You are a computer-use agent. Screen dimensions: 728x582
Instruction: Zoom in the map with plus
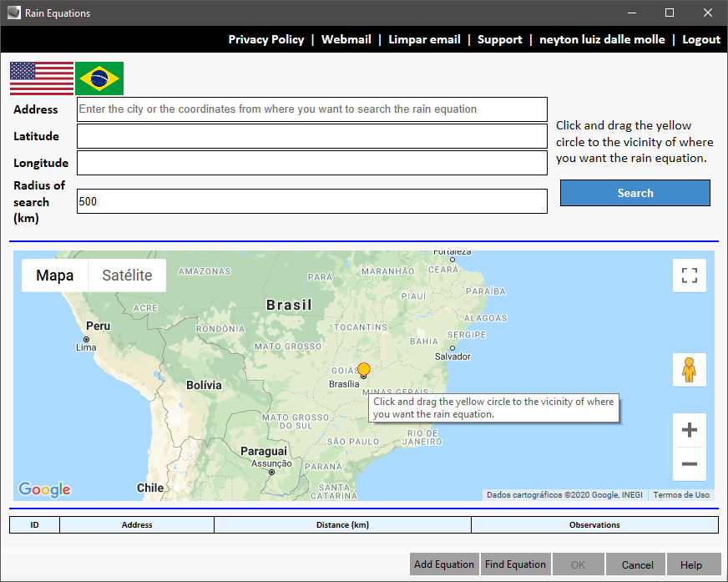point(690,430)
